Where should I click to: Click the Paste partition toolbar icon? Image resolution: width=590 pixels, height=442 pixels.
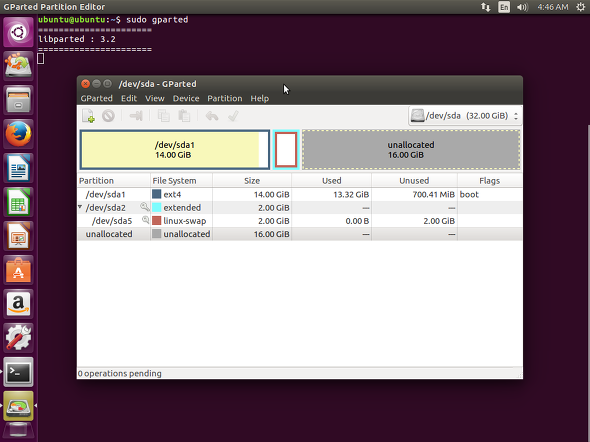point(184,116)
